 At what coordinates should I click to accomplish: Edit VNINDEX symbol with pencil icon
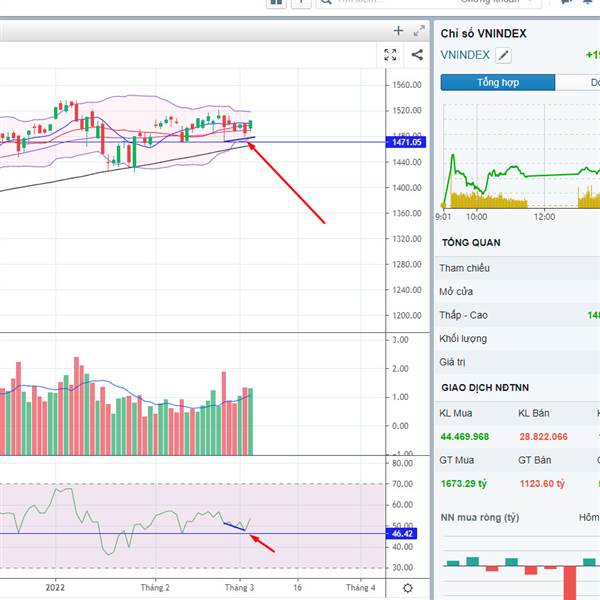tap(503, 55)
